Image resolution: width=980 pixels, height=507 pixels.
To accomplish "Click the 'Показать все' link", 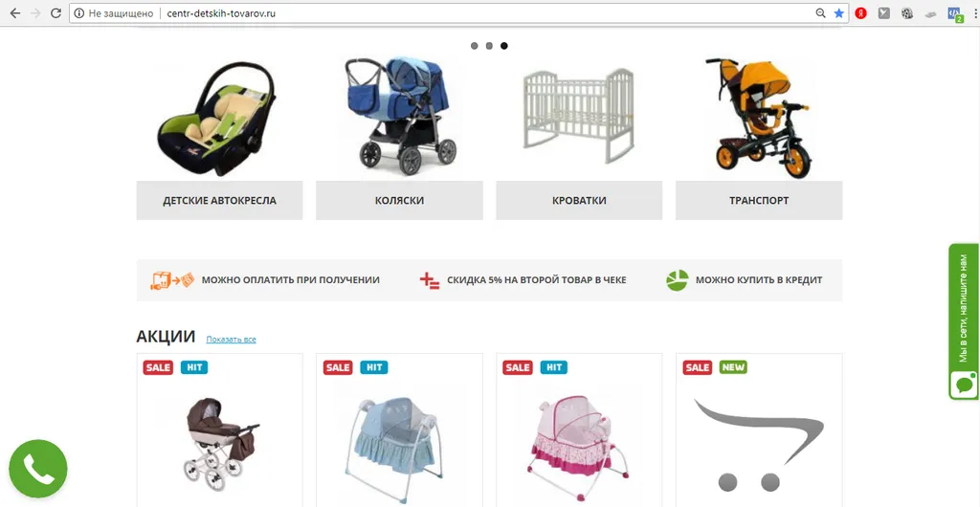I will 232,340.
